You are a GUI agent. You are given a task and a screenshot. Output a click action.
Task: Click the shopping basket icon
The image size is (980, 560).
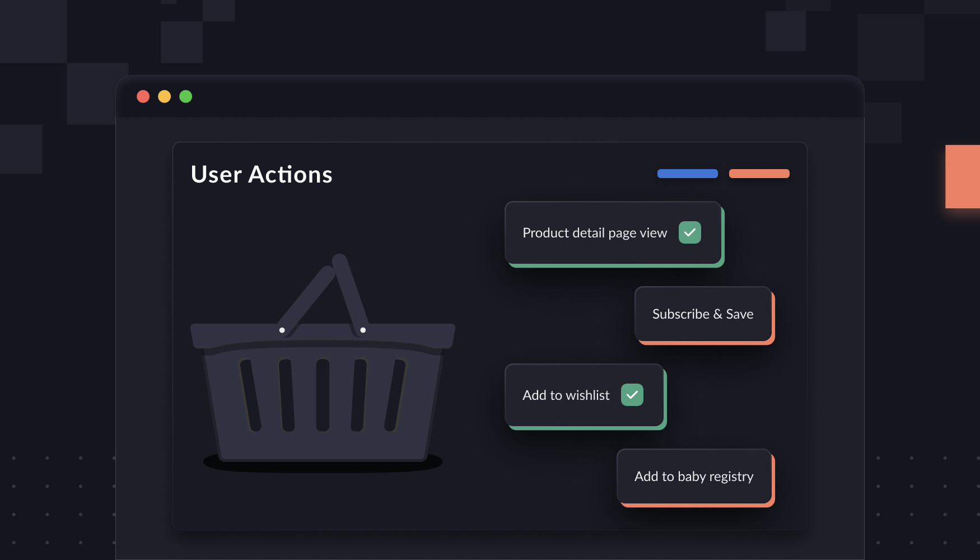click(323, 363)
